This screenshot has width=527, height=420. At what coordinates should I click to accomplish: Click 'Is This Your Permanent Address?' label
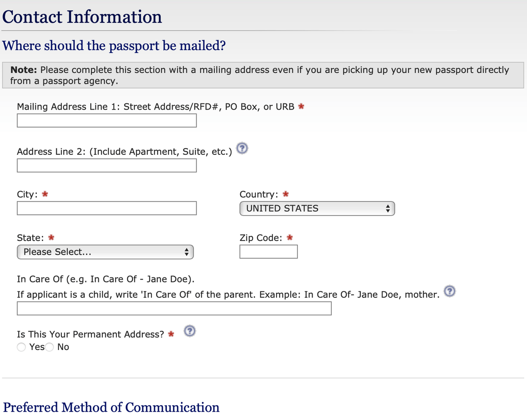click(x=91, y=334)
